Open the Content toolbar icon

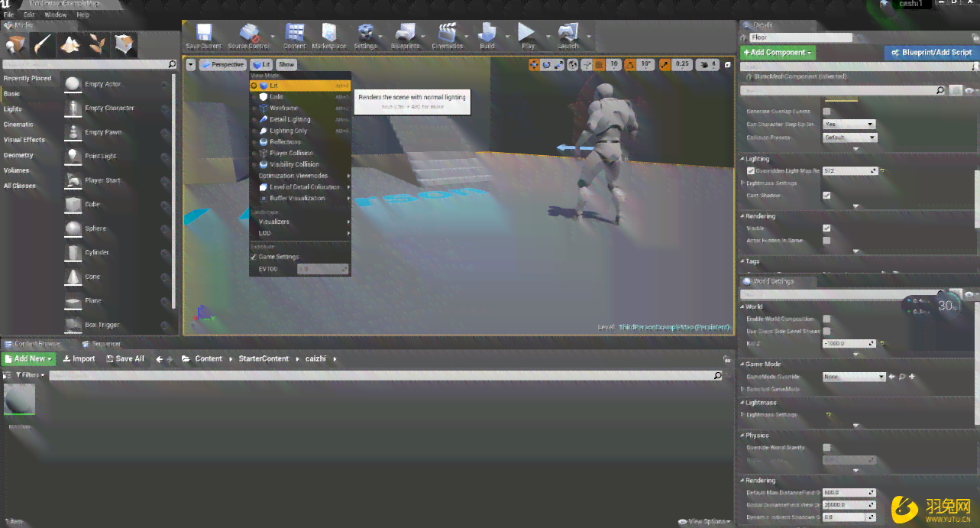coord(295,34)
